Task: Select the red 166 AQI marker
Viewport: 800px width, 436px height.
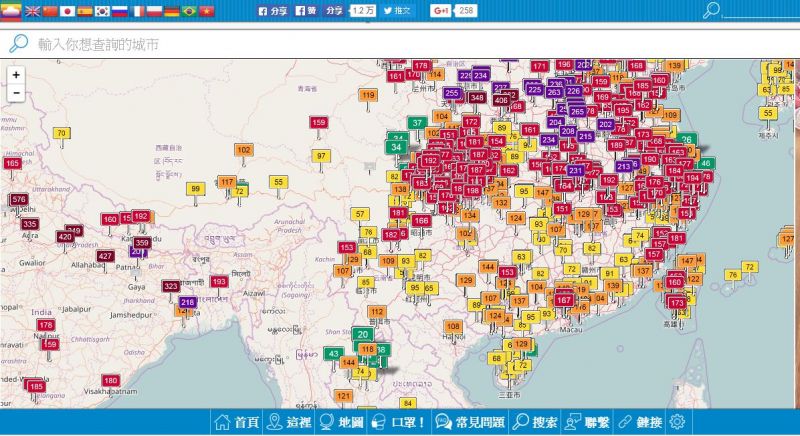Action: (421, 221)
